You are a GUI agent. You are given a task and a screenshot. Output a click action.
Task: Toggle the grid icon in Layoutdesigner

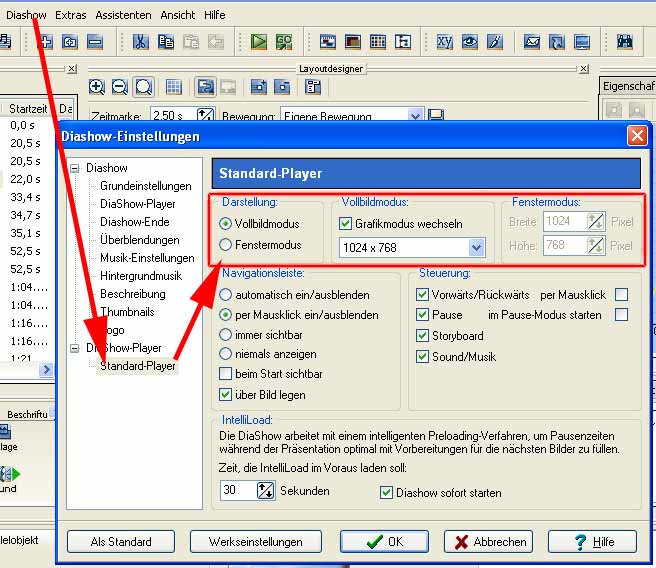point(173,87)
